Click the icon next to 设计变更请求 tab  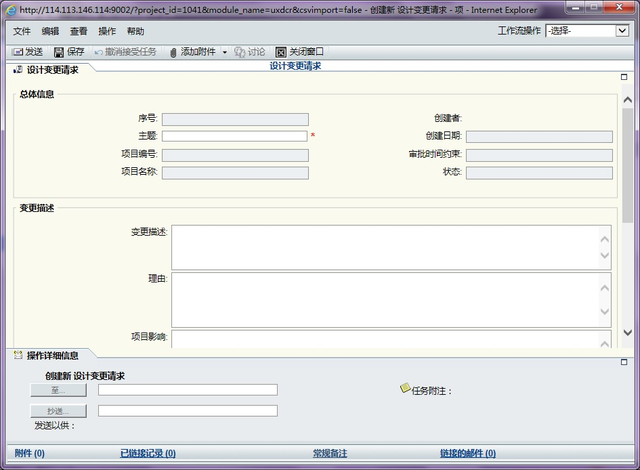tap(18, 70)
